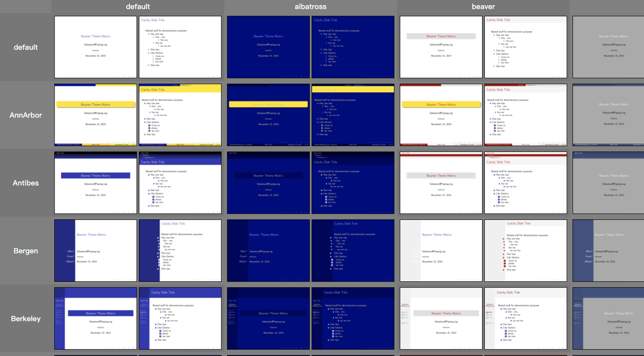Open AnnArbor beaver content slide thumbnail
Screen dimensions: 644x356
[525, 115]
